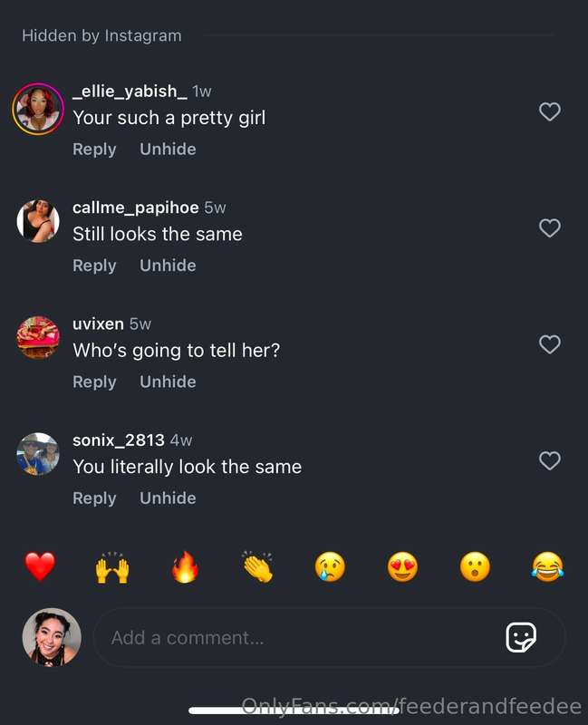The image size is (588, 725).
Task: Reply to uvixen's comment
Action: (x=94, y=382)
